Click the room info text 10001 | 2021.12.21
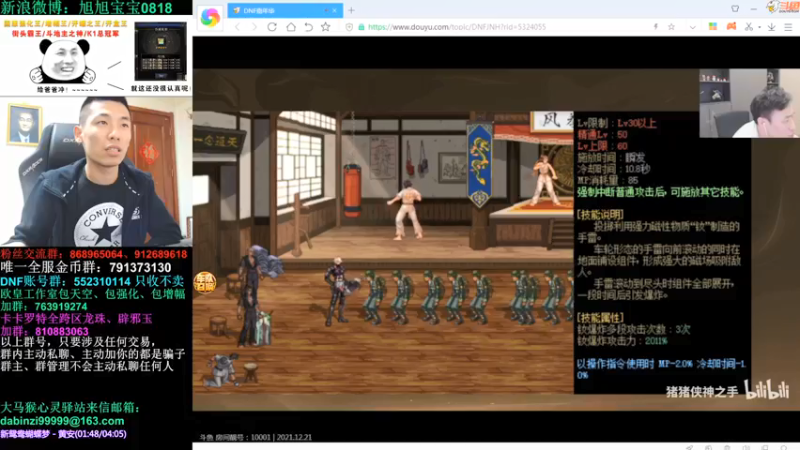The image size is (800, 450). pos(282,437)
